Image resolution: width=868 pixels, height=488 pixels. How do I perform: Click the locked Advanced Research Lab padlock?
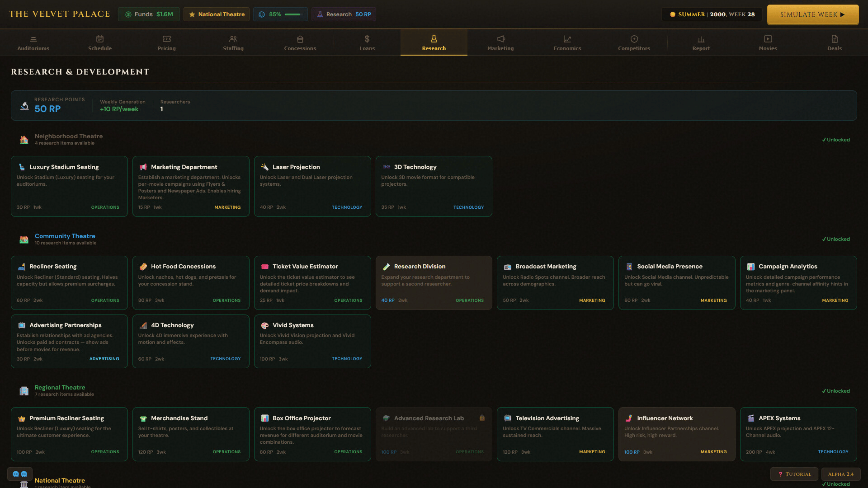pyautogui.click(x=482, y=418)
